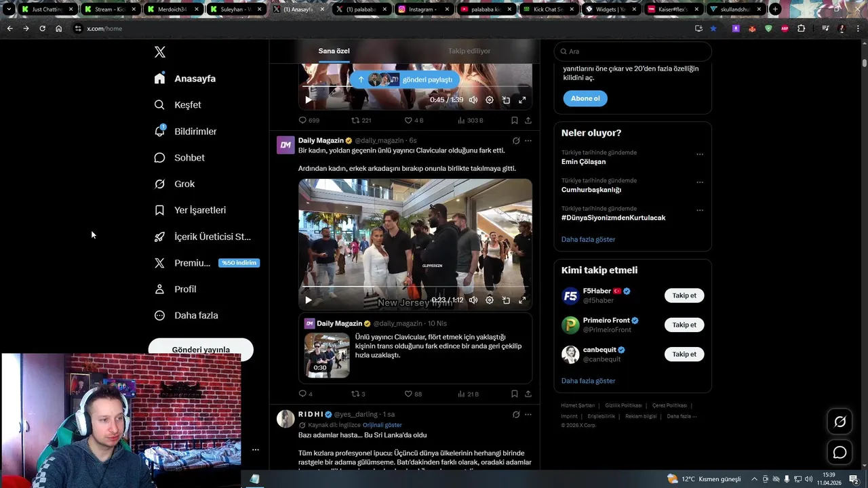Mute the Clavicular video volume icon
Viewport: 868px width, 488px height.
click(x=473, y=300)
